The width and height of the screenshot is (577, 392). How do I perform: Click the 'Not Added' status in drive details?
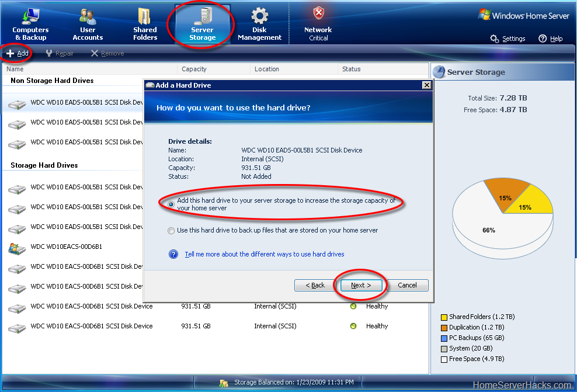256,176
